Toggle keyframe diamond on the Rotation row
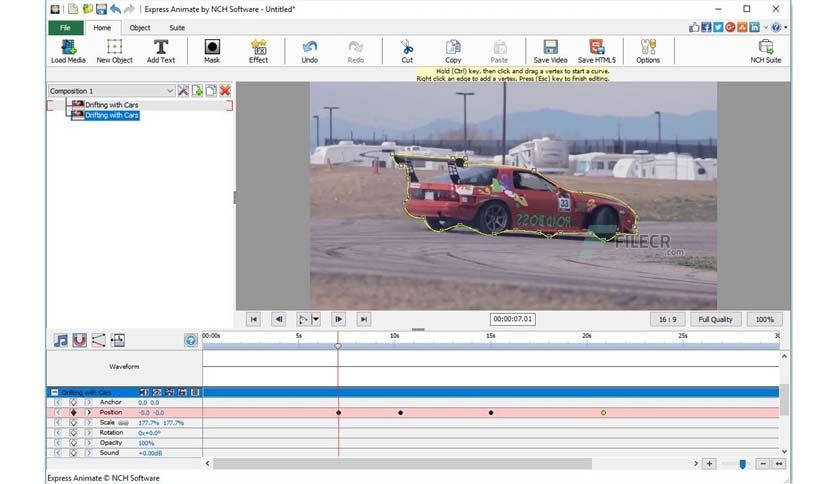Screen dimensions: 836x484 74,433
